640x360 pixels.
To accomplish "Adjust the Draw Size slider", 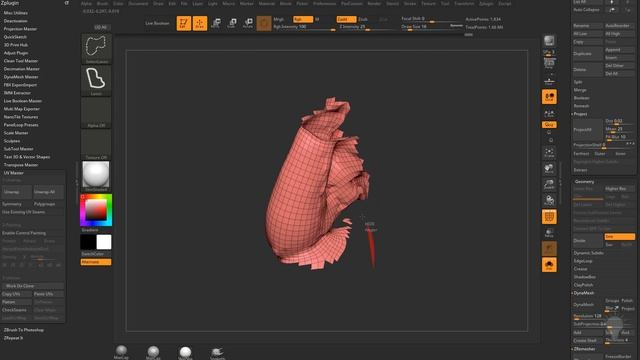I will pos(431,27).
